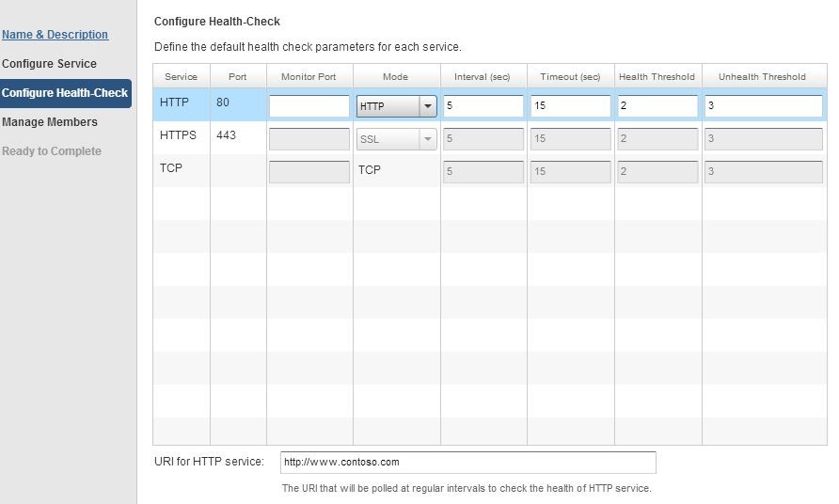Click the URI for HTTP service field
The image size is (839, 504).
[x=468, y=463]
